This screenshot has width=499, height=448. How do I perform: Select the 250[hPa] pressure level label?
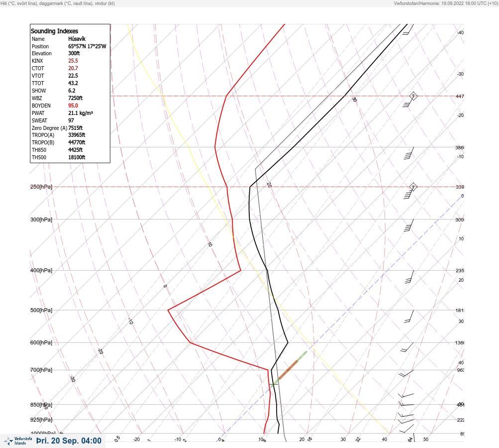tap(41, 187)
